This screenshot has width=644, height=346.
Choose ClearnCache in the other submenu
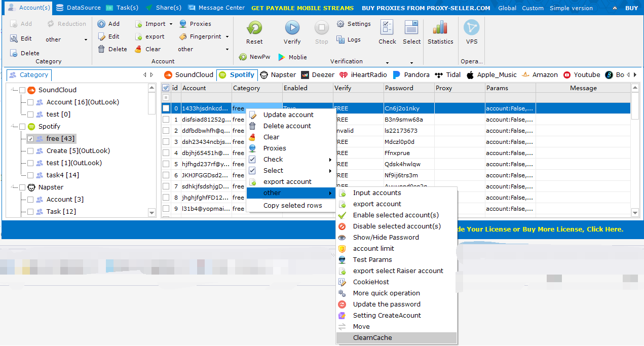397,338
